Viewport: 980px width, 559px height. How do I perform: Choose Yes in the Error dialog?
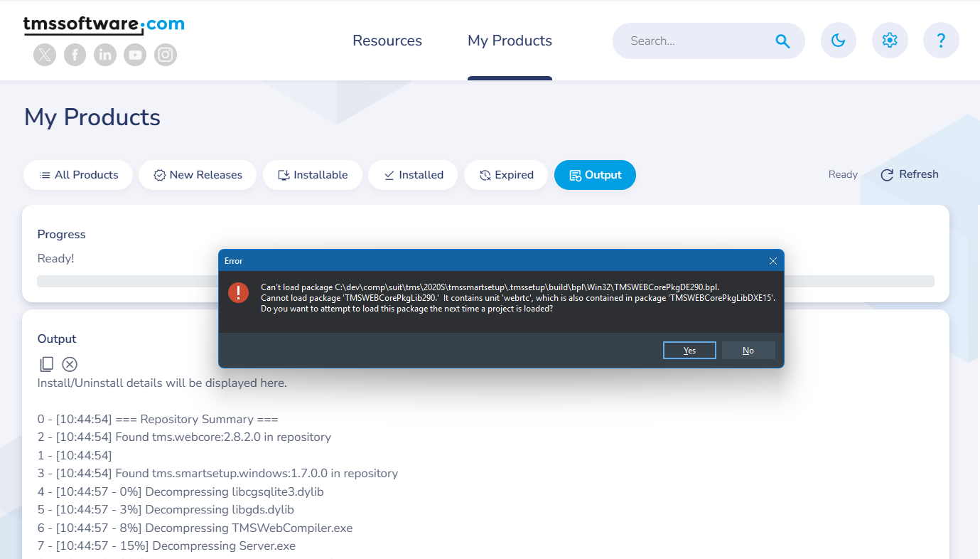click(x=689, y=350)
